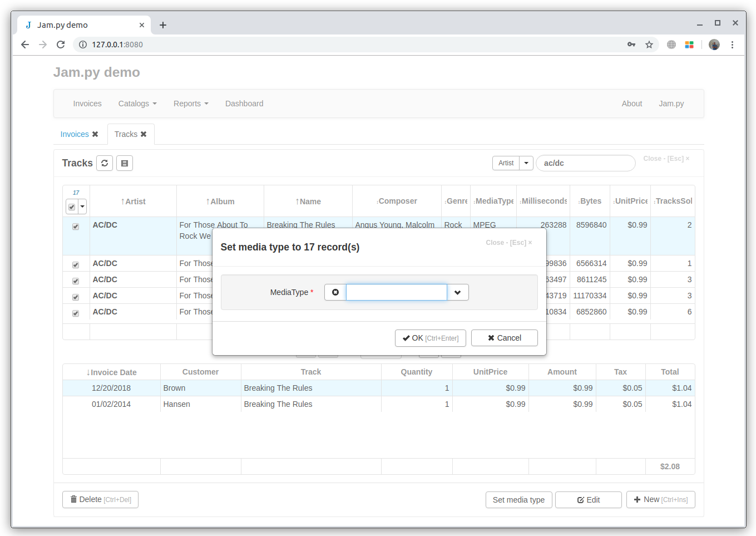Select the invoice row for customer Hansen
Screen dimensions: 756x536
[x=378, y=404]
